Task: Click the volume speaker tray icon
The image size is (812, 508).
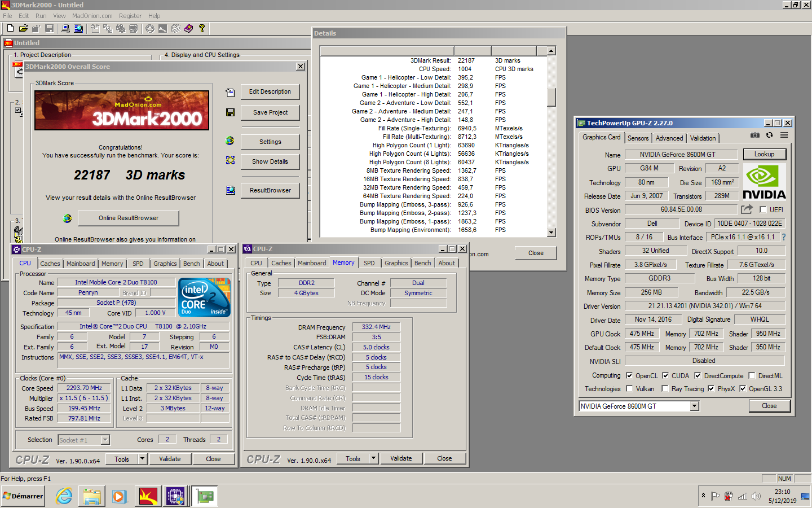Action: 757,496
